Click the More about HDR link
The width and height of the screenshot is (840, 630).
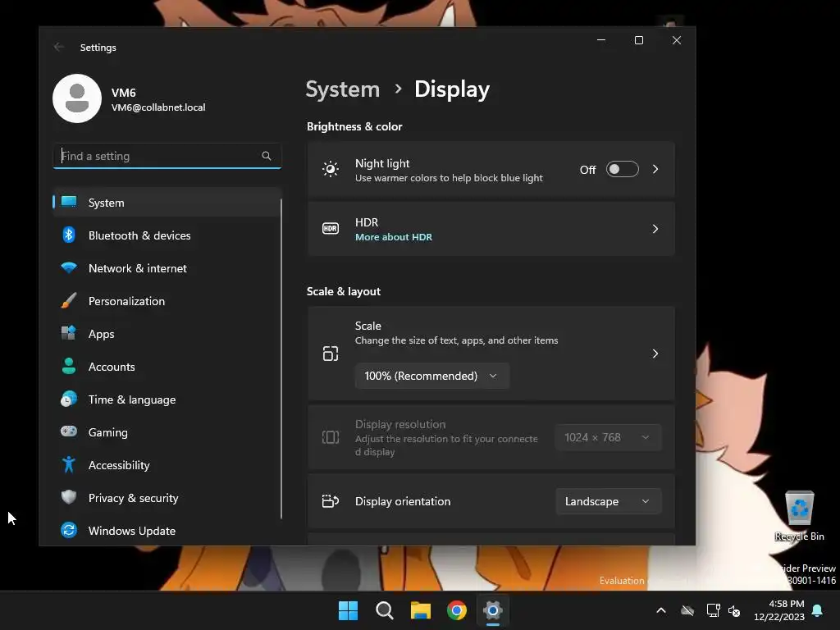tap(394, 237)
